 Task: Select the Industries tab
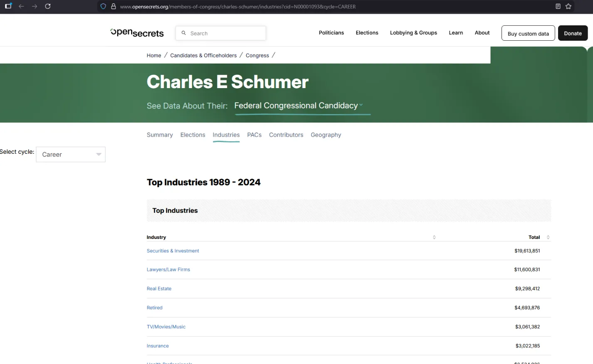226,135
